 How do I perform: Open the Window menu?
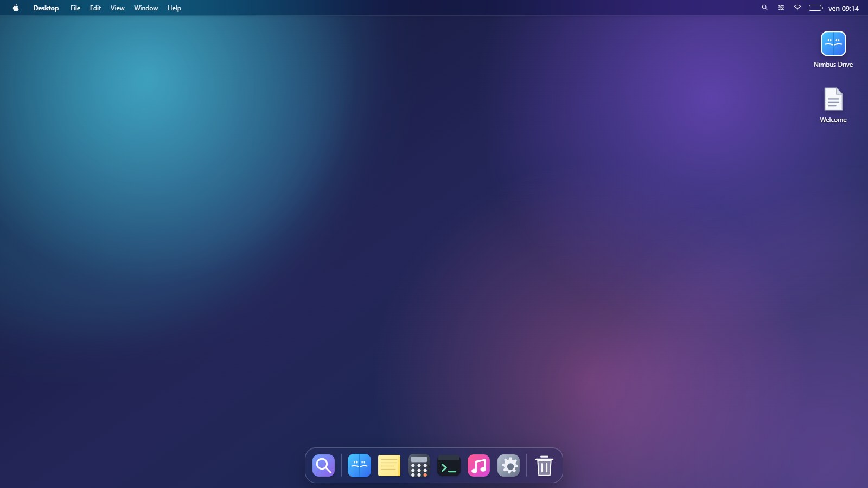pos(146,8)
